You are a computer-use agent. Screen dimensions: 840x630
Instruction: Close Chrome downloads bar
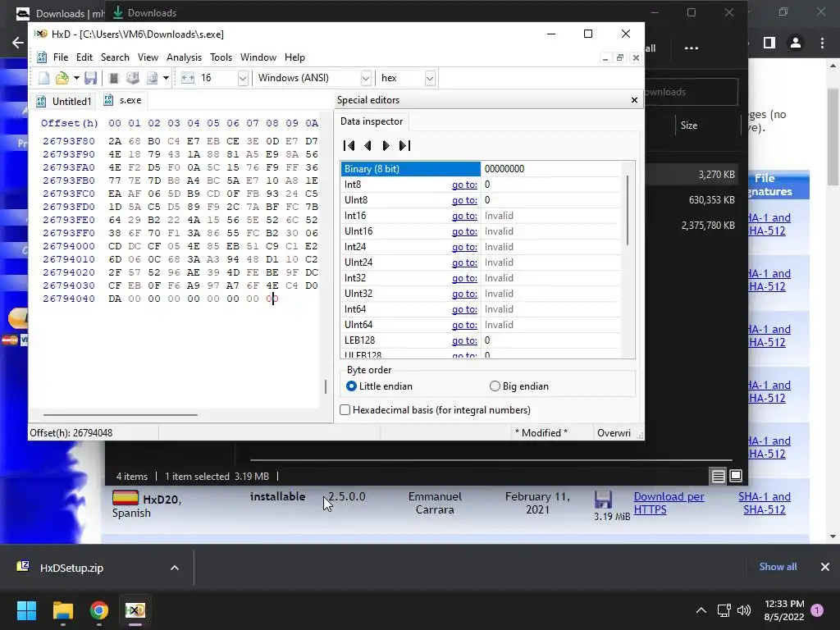pos(825,567)
